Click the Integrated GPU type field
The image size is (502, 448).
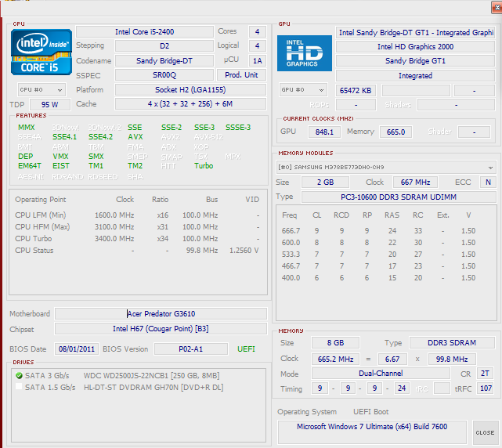click(x=415, y=75)
